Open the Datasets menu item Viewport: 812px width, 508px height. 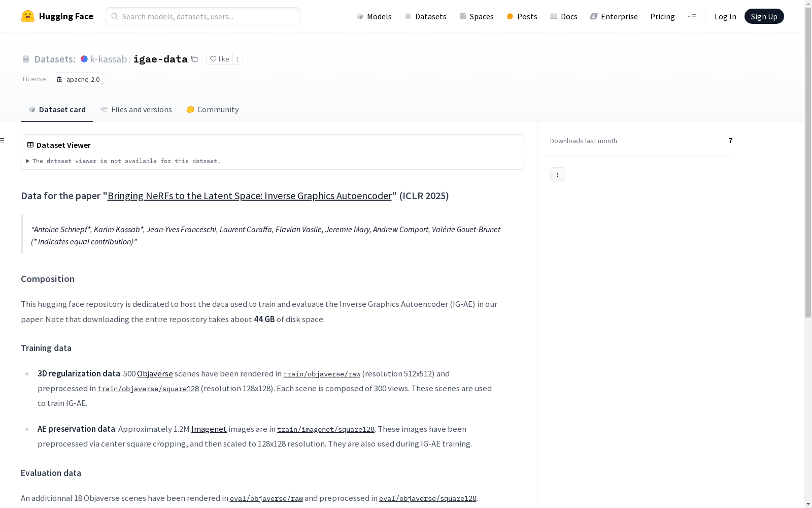click(425, 16)
